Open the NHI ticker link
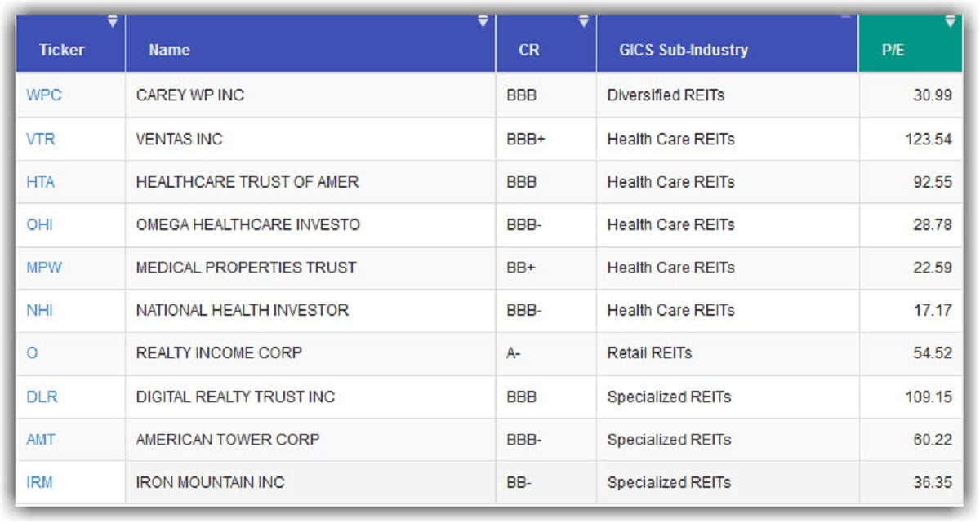Viewport: 980px width, 523px height. pos(40,311)
